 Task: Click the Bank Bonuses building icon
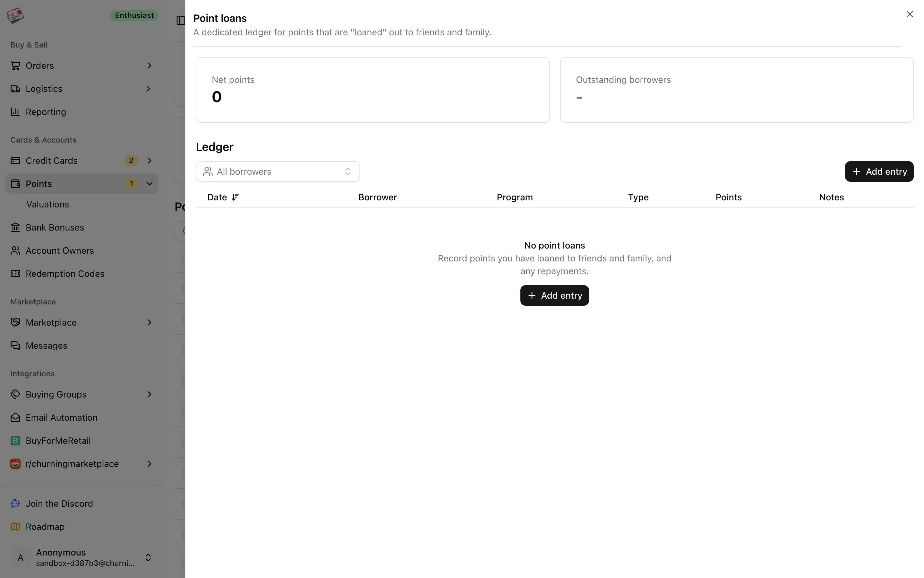click(x=15, y=227)
